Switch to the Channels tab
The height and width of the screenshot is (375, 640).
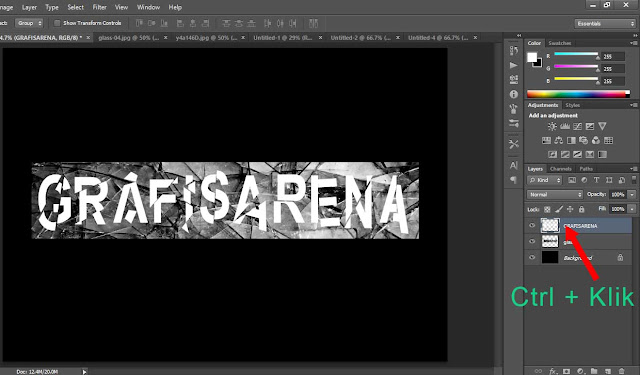tap(560, 169)
